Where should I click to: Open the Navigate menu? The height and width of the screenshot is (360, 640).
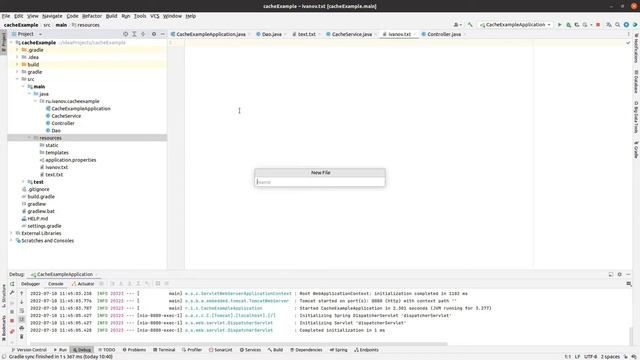[52, 16]
